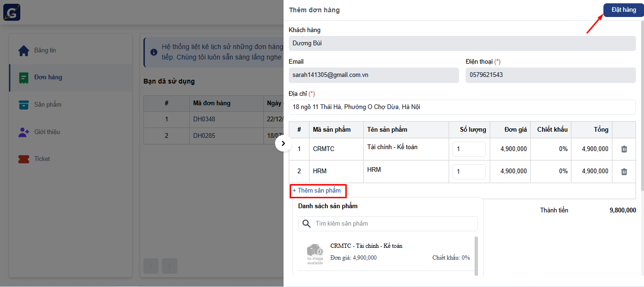
Task: Click the Giới thiệu person-plus icon
Action: click(24, 132)
